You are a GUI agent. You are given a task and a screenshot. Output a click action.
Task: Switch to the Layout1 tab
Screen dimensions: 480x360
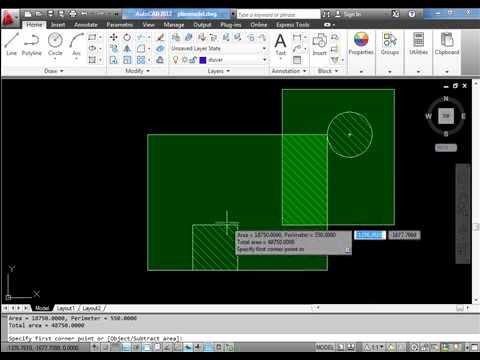[66, 308]
